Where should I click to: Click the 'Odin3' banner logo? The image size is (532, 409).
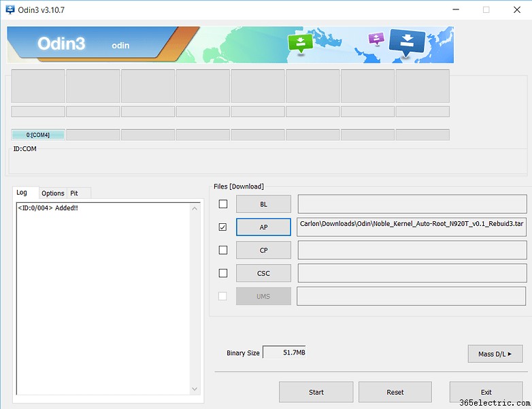(x=61, y=44)
